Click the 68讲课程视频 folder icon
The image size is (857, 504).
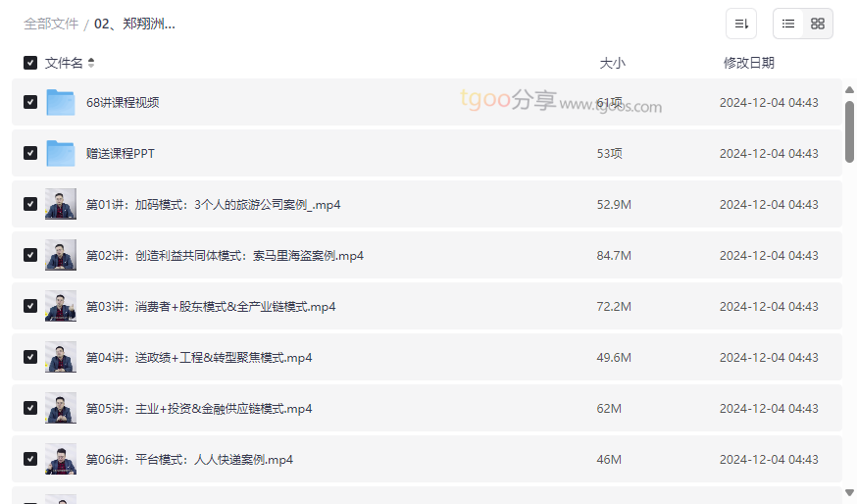click(60, 102)
